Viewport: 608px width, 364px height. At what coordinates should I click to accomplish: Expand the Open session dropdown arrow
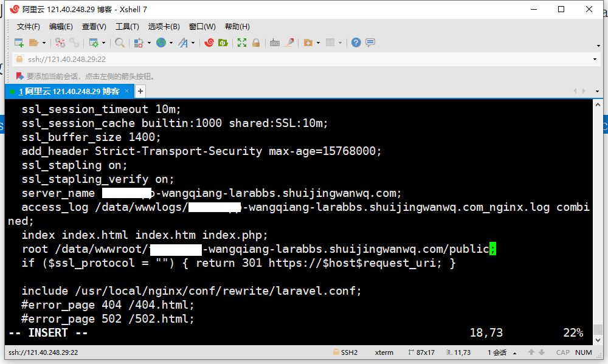tap(44, 43)
